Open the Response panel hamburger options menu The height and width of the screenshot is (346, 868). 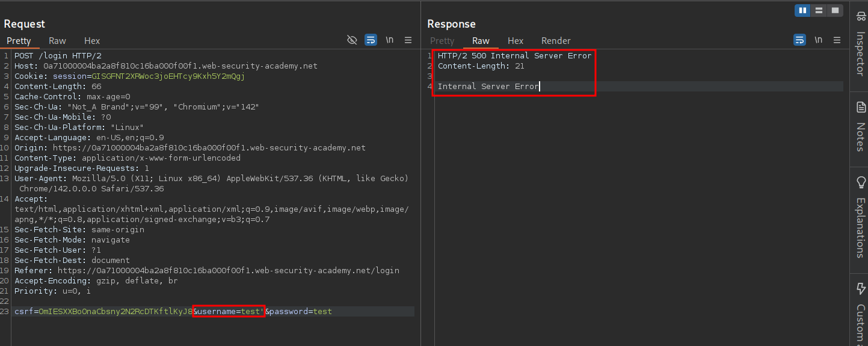coord(837,40)
